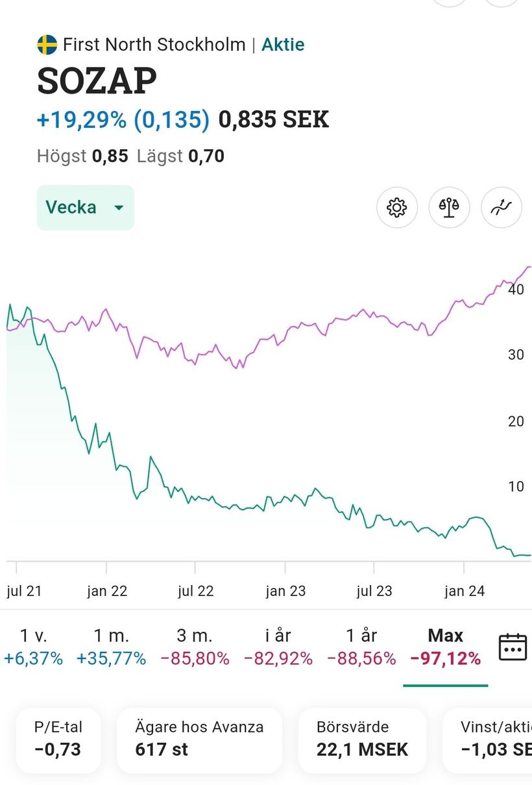The width and height of the screenshot is (532, 785).
Task: Tap the Swedish flag icon
Action: pos(47,45)
